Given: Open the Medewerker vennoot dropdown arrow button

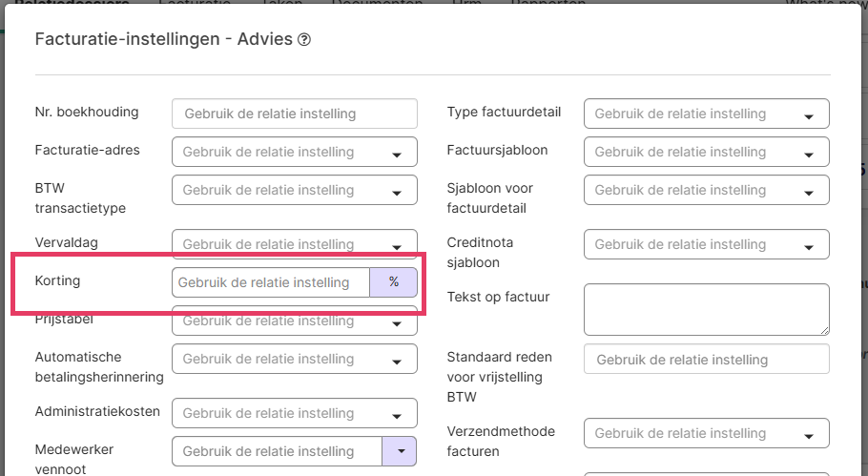Looking at the screenshot, I should click(400, 451).
